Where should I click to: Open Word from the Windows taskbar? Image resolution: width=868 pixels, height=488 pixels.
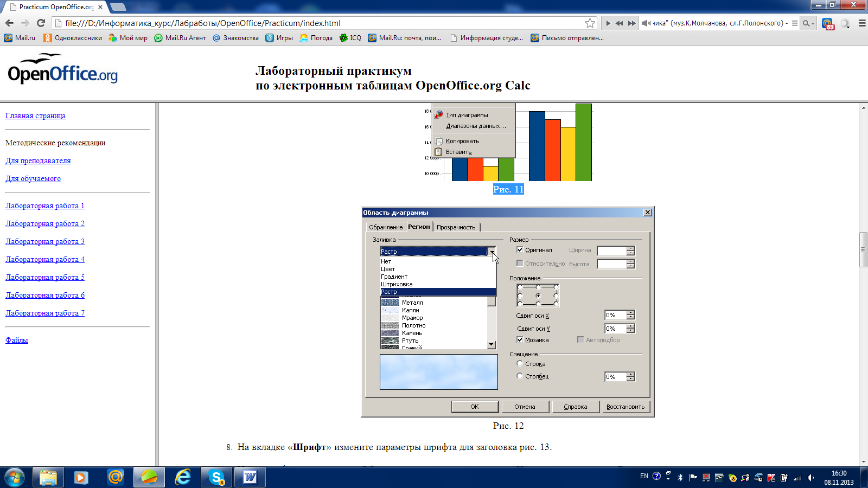tap(250, 477)
